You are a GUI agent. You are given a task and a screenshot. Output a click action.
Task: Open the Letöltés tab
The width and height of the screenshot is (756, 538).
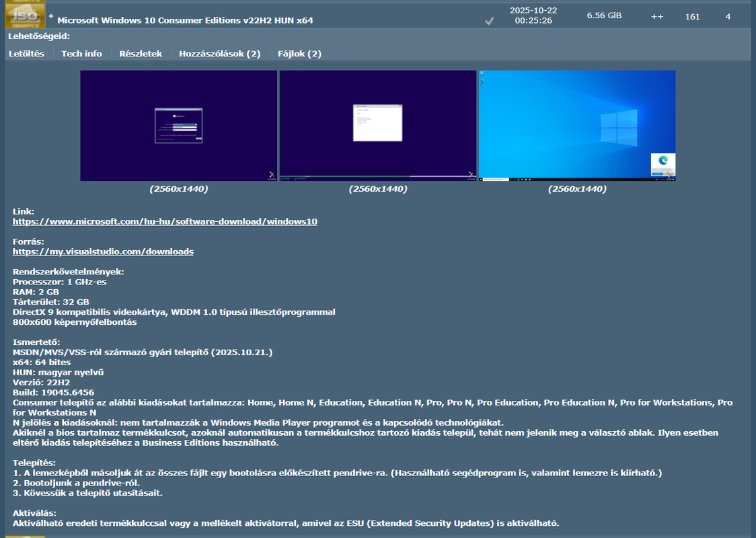click(x=26, y=54)
